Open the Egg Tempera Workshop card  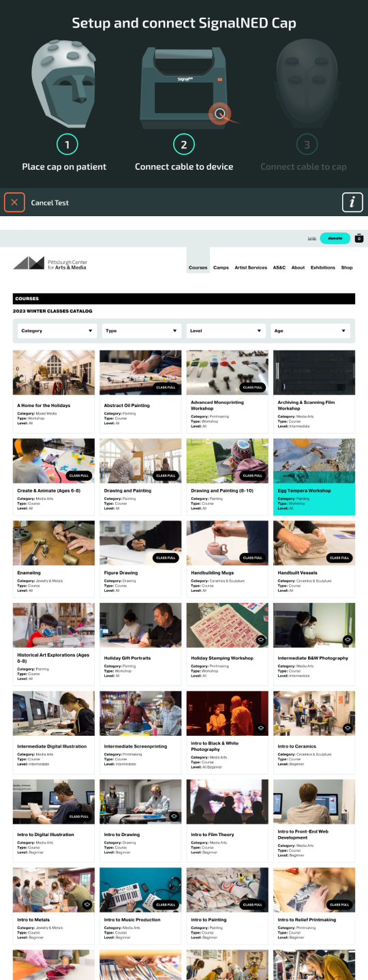pyautogui.click(x=314, y=477)
